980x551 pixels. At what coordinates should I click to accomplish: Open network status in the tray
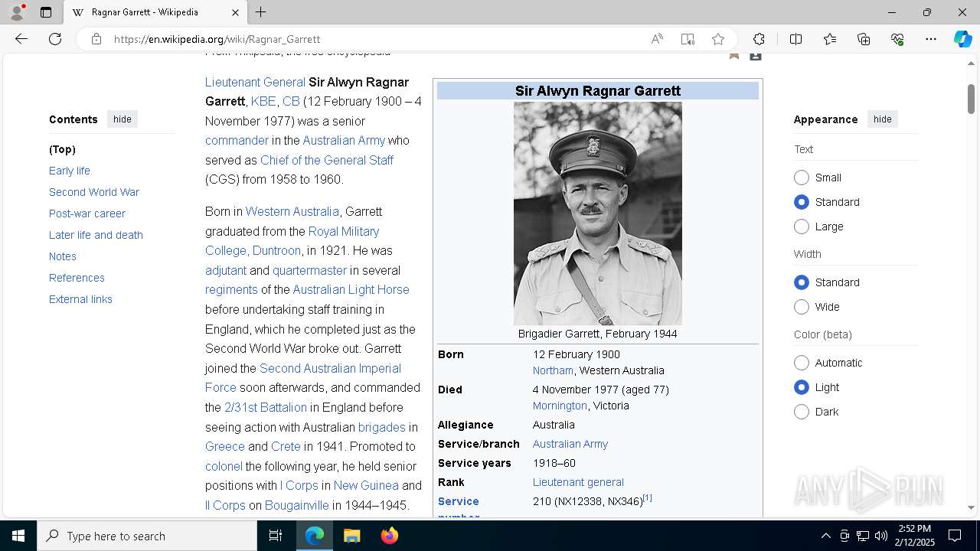(x=863, y=536)
